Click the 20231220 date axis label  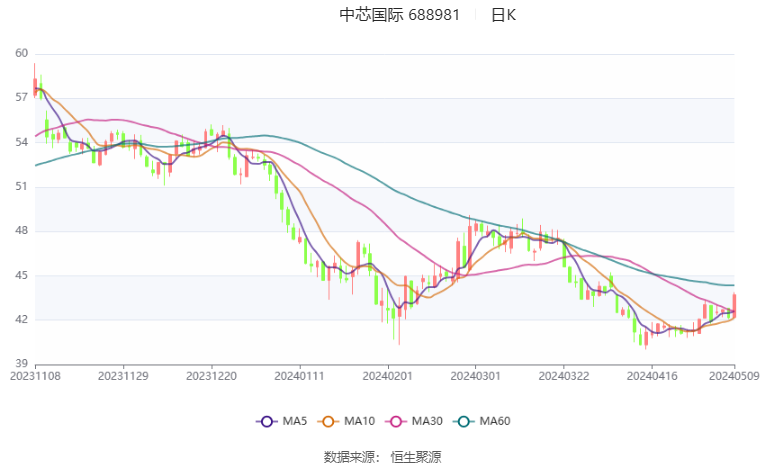pyautogui.click(x=211, y=376)
